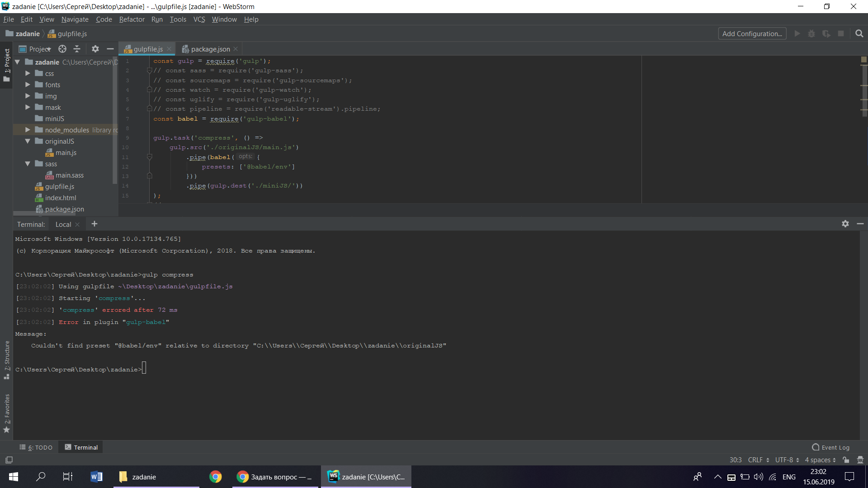Image resolution: width=868 pixels, height=488 pixels.
Task: Toggle fold marker on line 2 comment block
Action: click(149, 70)
